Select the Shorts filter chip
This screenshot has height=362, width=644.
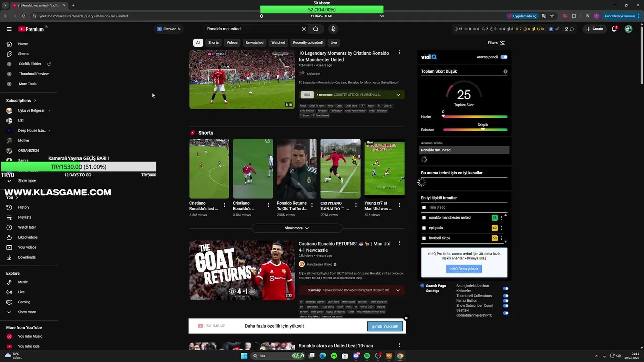214,43
